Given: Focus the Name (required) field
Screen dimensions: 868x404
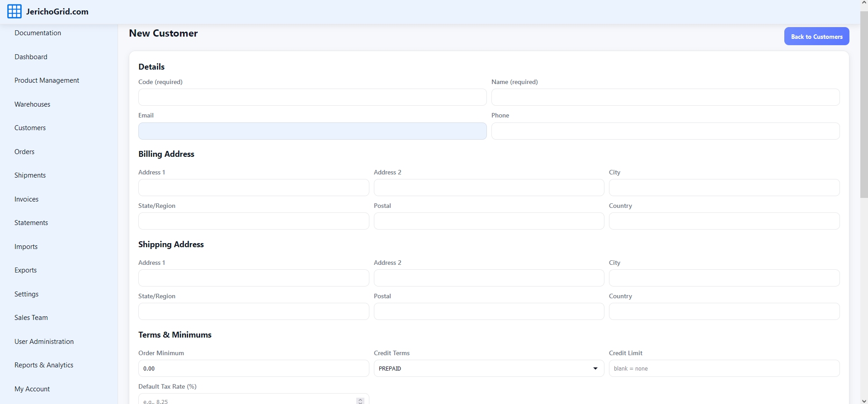Looking at the screenshot, I should point(665,97).
